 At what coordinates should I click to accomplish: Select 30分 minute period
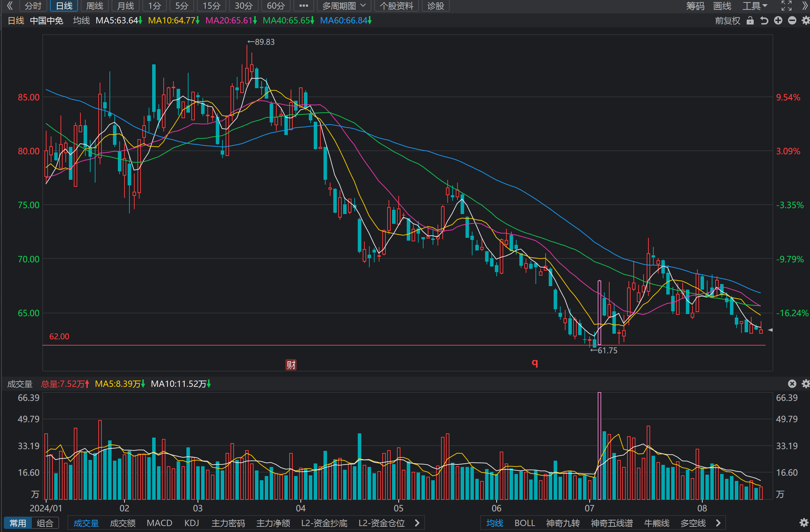pos(243,6)
